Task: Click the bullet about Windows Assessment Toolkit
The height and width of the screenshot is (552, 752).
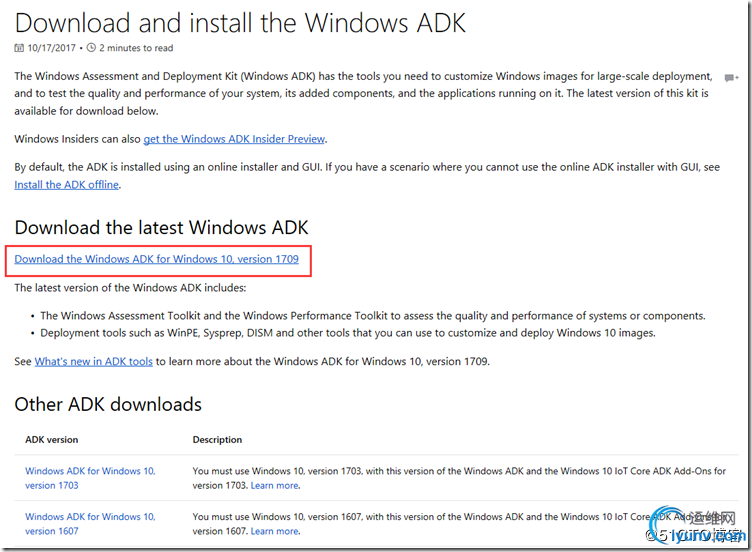Action: 373,316
